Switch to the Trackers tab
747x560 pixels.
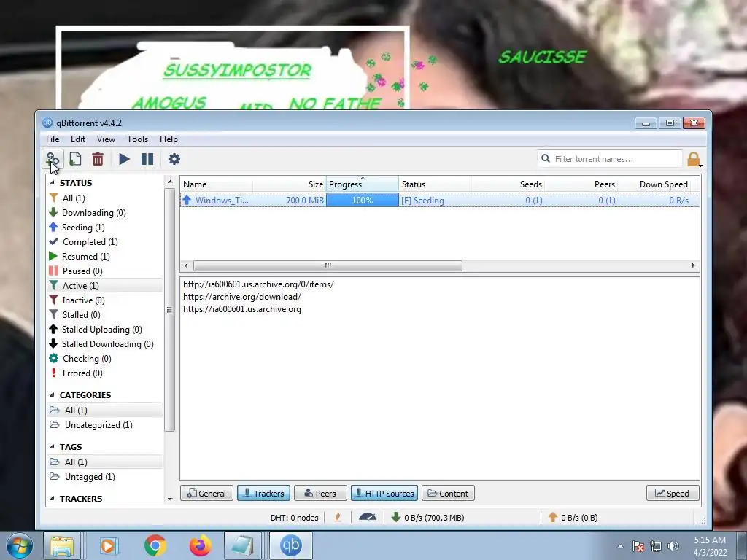coord(263,494)
